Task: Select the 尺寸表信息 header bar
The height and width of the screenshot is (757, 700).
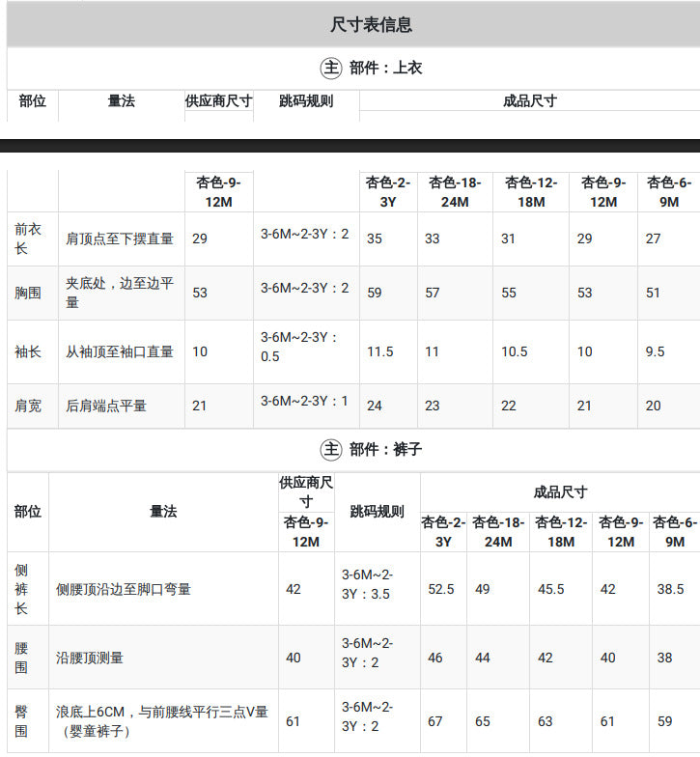Action: (353, 24)
